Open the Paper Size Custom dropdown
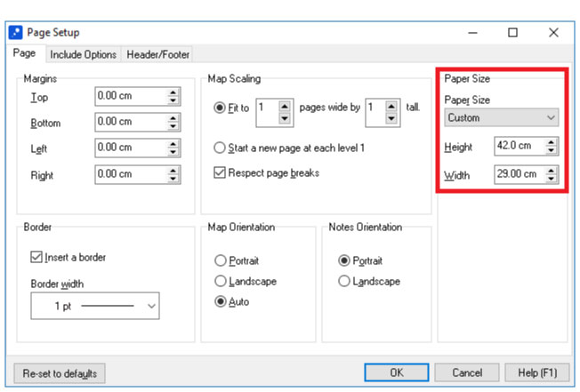 coord(501,118)
